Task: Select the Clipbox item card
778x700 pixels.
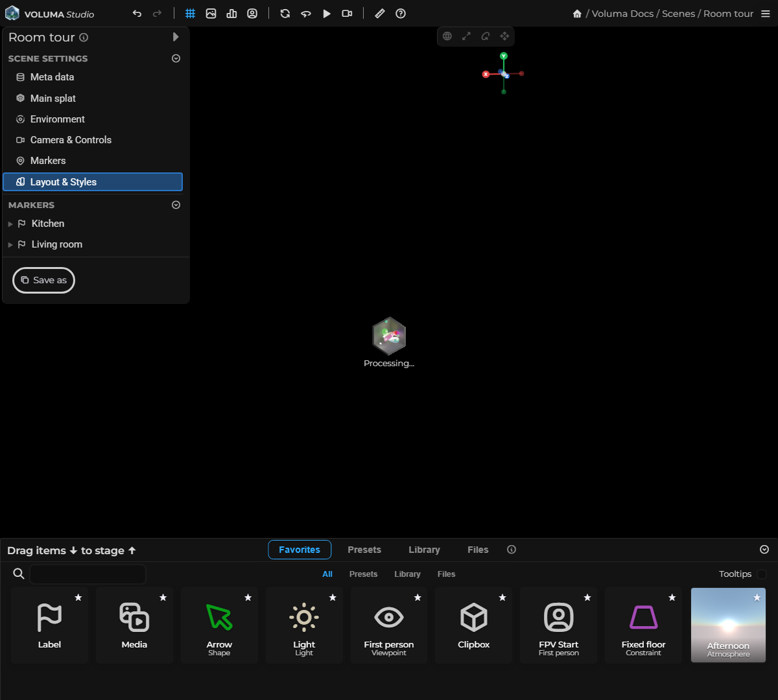Action: click(x=474, y=625)
